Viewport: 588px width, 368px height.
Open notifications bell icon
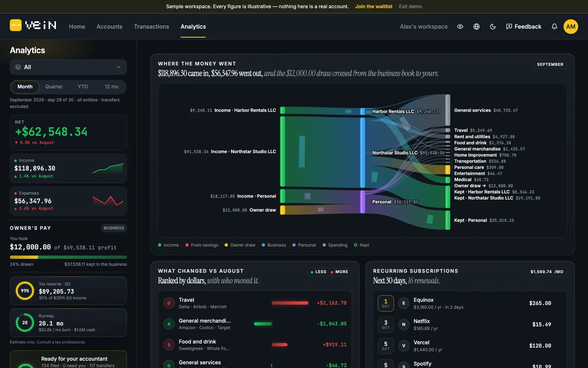point(555,27)
